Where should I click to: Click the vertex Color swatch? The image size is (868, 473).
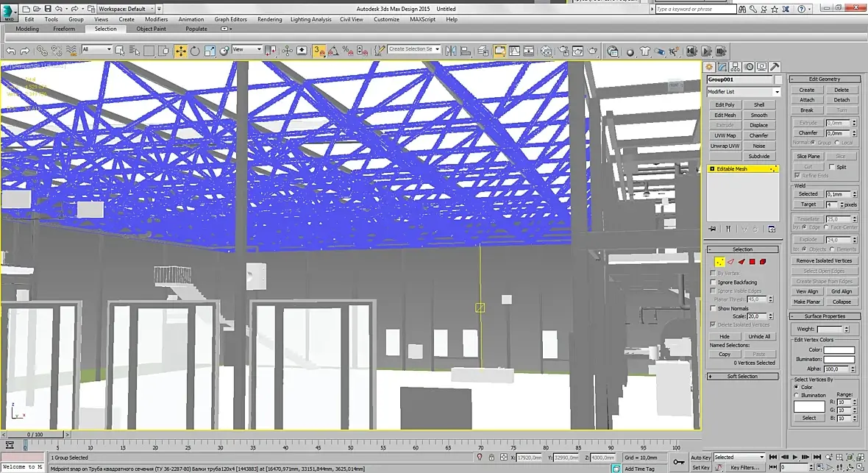(839, 349)
